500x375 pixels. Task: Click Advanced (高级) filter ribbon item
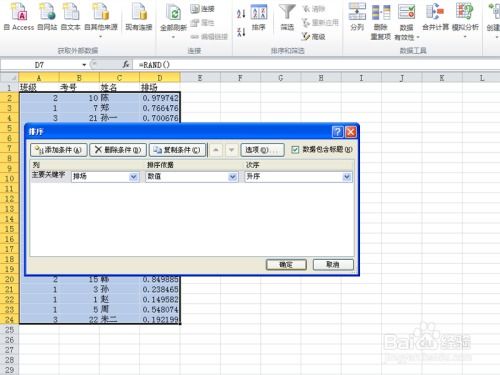[x=313, y=36]
